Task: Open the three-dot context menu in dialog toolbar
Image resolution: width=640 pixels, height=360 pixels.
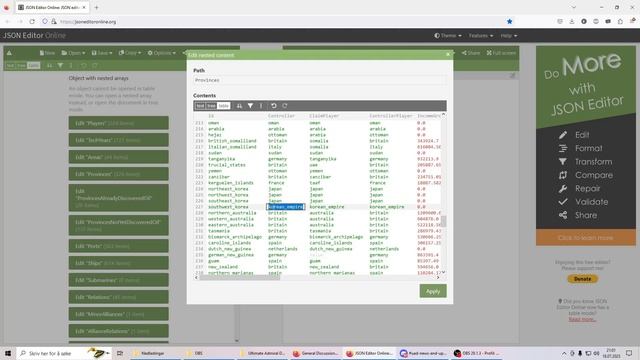Action: (x=261, y=106)
